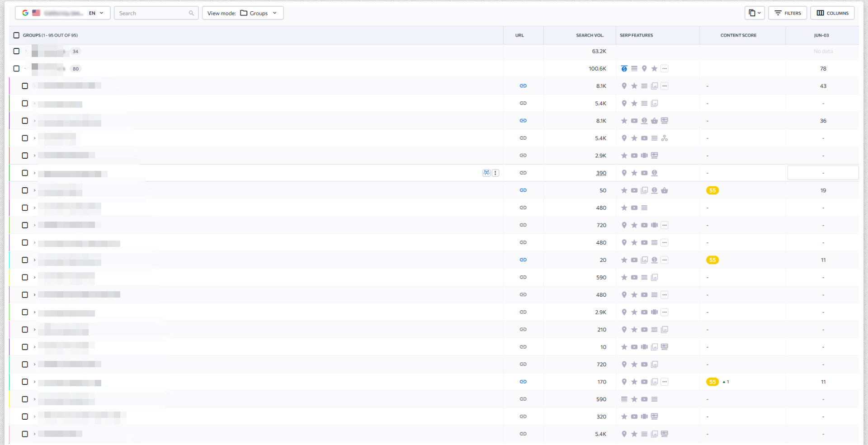
Task: Tick the select-all Groups header checkbox
Action: (x=16, y=35)
